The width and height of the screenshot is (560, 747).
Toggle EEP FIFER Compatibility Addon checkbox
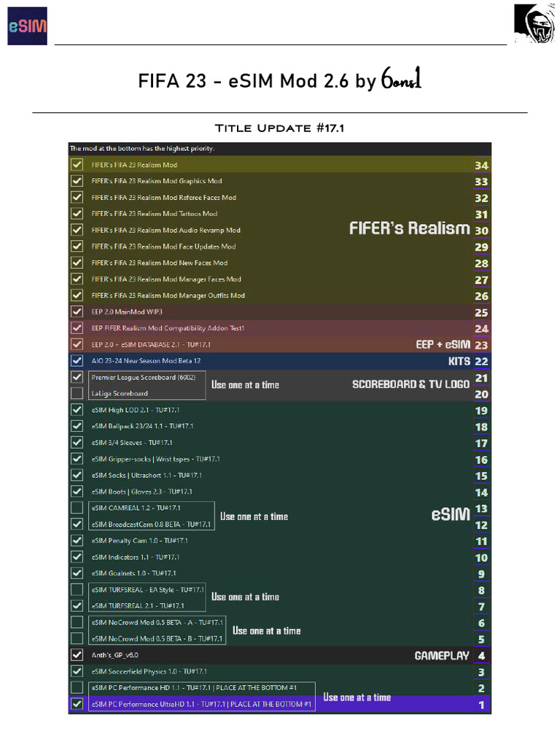pyautogui.click(x=77, y=328)
